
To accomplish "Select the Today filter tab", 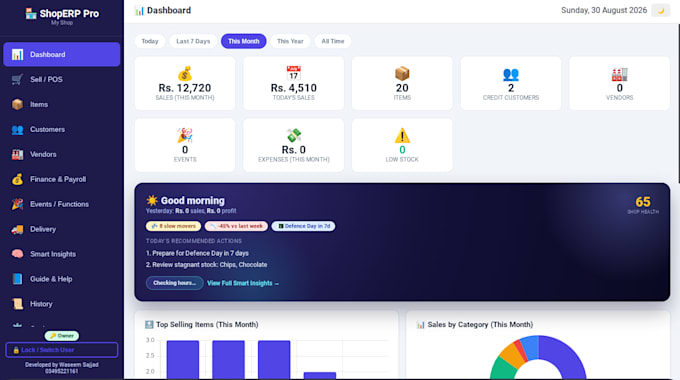I will coord(150,41).
